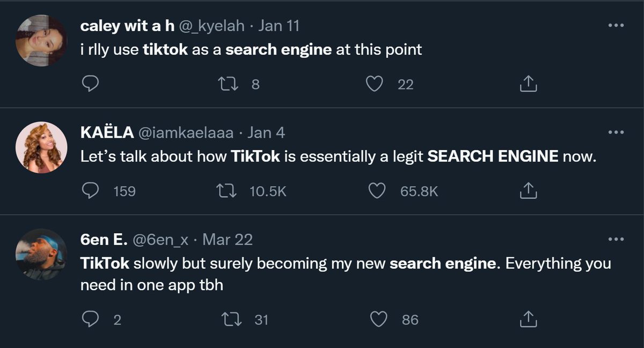
Task: Open KAËLA's profile avatar
Action: coord(41,147)
